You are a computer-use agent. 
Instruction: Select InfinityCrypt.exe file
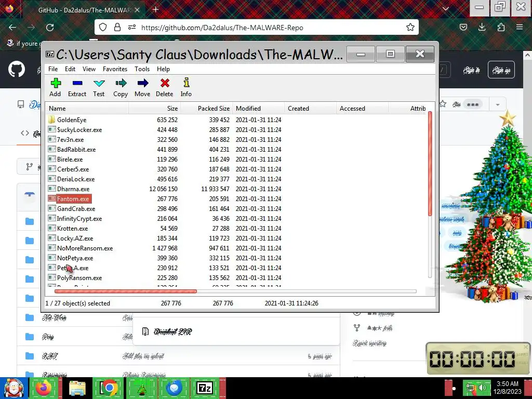(75, 219)
